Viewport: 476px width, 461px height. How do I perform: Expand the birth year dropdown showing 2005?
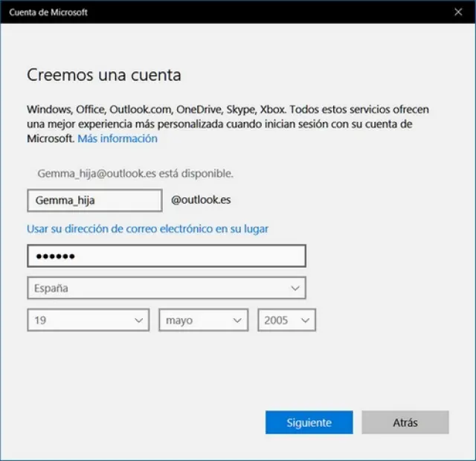point(286,320)
